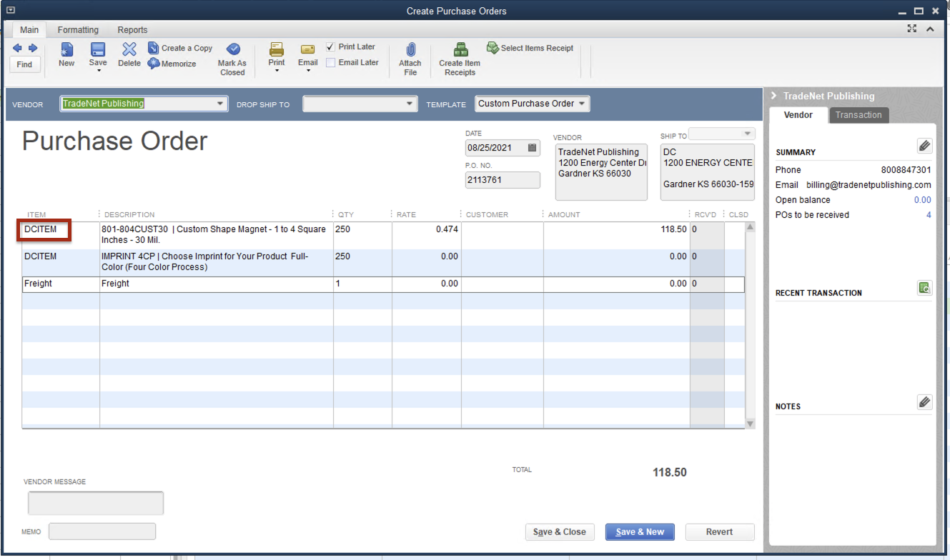The width and height of the screenshot is (950, 560).
Task: Open the Open balance 0.00 link
Action: [922, 200]
